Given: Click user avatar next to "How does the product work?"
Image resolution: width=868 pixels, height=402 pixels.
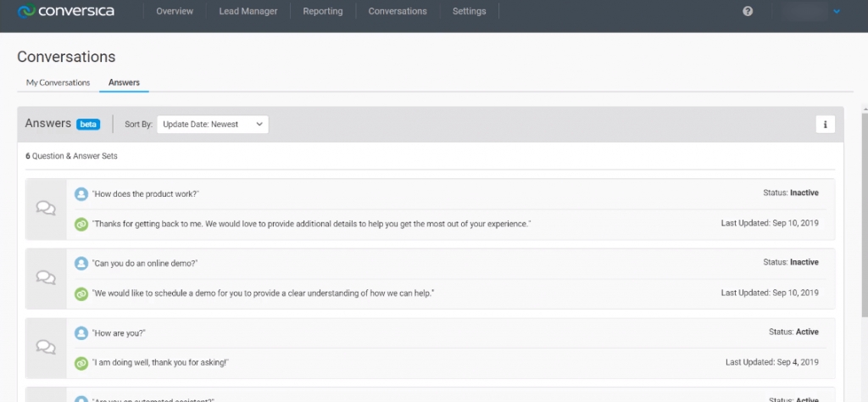Looking at the screenshot, I should pyautogui.click(x=81, y=194).
